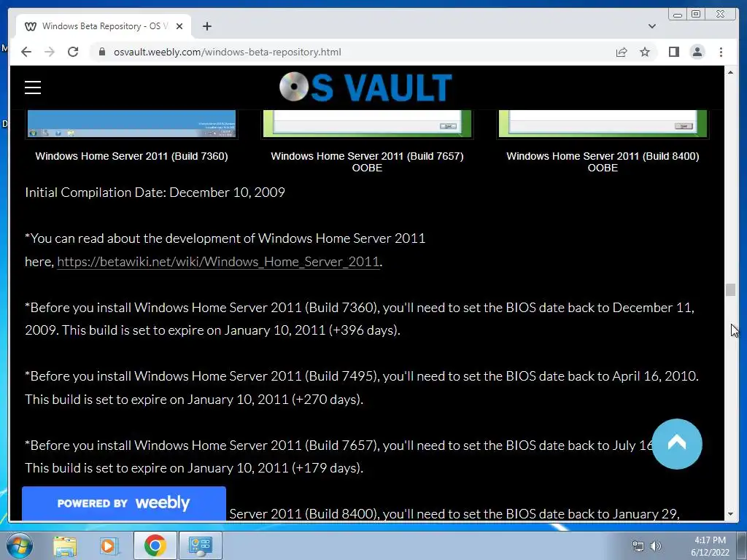This screenshot has width=747, height=560.
Task: Go forward in browser history
Action: (50, 52)
